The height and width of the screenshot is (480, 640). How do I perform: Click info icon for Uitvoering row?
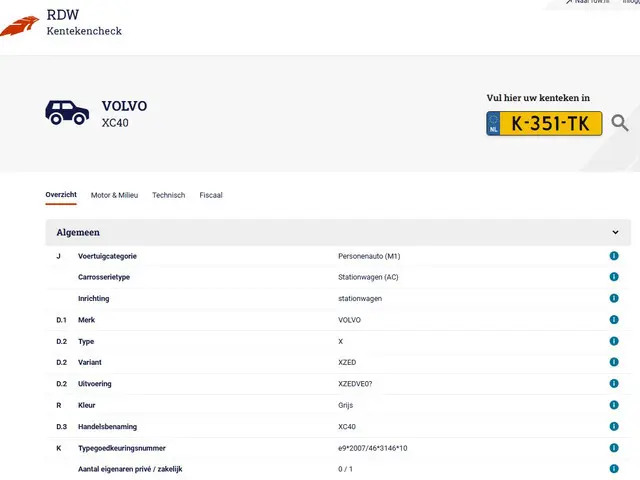coord(614,384)
